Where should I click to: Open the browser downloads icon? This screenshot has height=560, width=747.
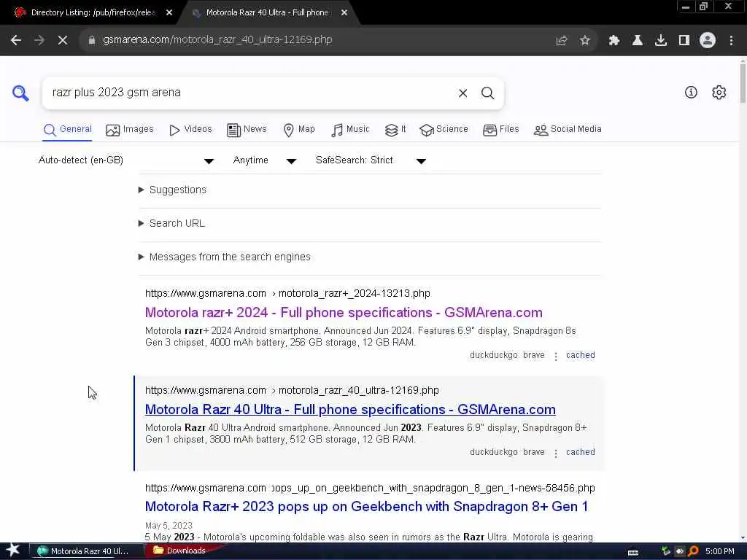click(x=661, y=40)
